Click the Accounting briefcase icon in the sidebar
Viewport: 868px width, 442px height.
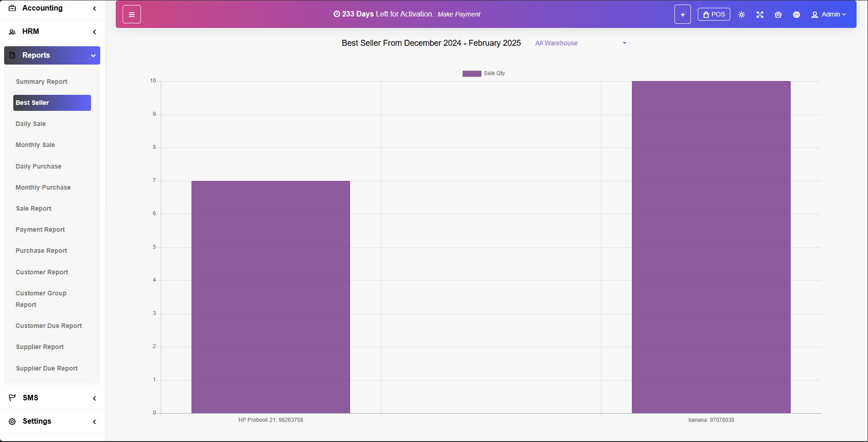point(12,8)
